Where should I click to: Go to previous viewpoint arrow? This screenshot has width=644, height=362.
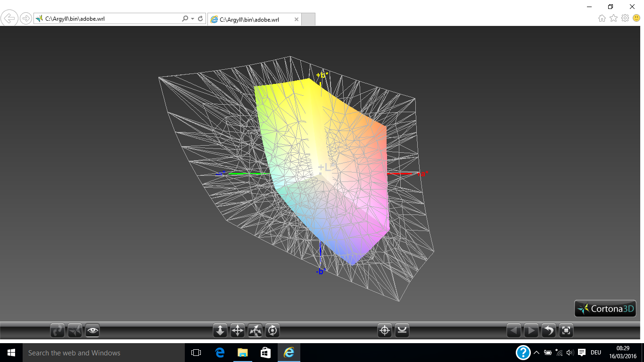pyautogui.click(x=514, y=331)
